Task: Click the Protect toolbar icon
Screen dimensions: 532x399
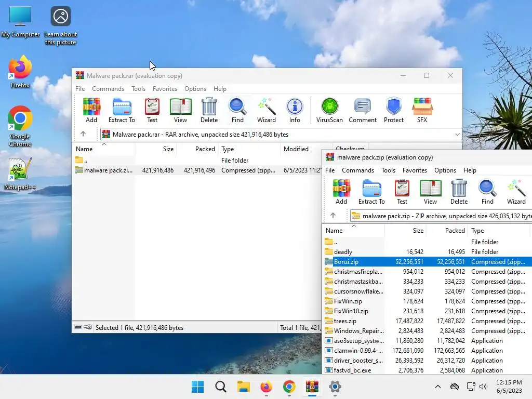Action: pos(394,110)
